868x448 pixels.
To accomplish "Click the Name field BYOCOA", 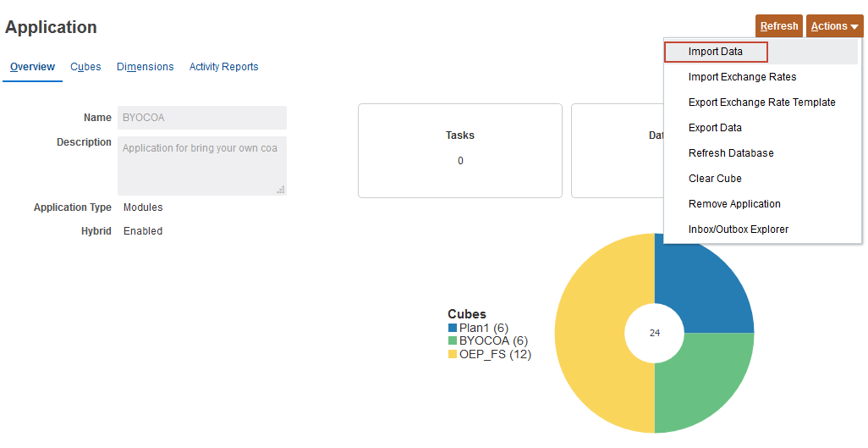I will 202,118.
